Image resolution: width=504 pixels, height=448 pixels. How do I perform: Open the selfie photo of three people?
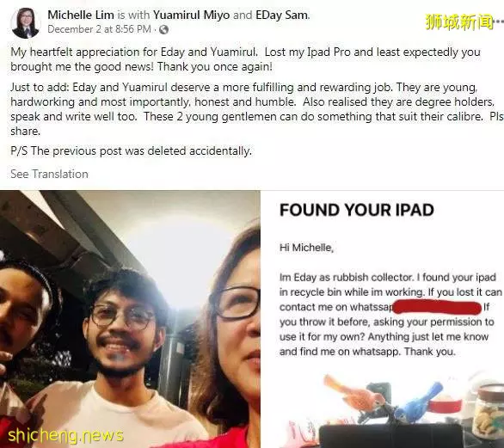[x=130, y=319]
